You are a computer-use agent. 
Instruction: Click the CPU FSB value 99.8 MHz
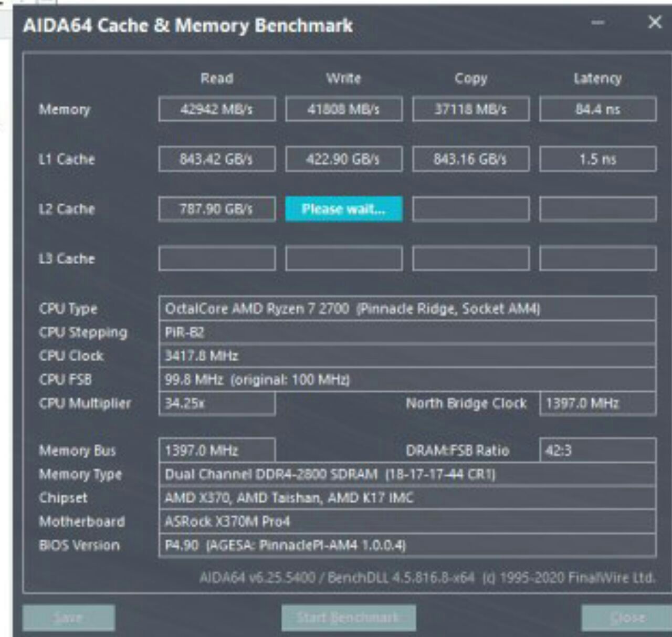click(407, 380)
